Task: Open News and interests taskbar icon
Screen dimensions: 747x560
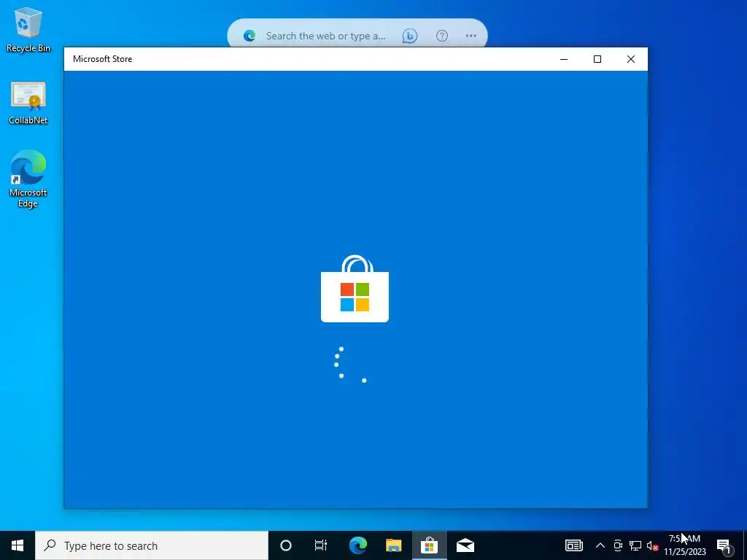Action: click(573, 545)
